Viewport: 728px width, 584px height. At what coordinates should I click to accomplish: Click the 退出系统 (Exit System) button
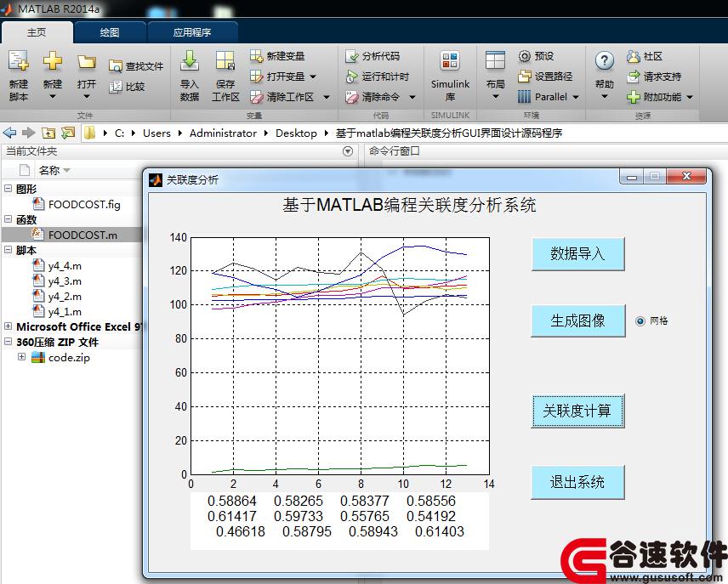tap(577, 482)
